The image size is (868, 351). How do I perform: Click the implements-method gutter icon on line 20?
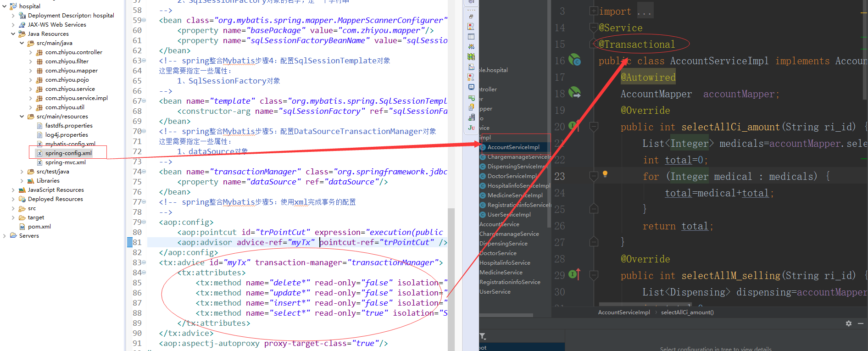pyautogui.click(x=574, y=125)
